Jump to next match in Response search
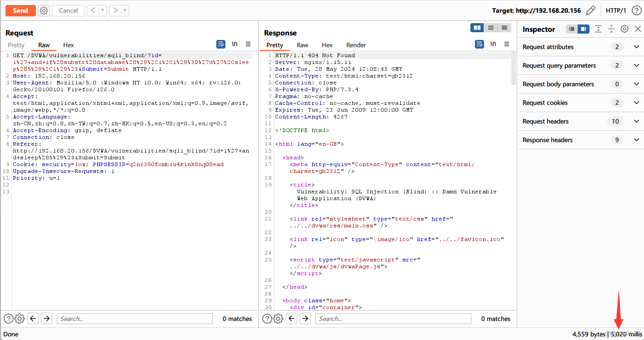Image resolution: width=644 pixels, height=340 pixels. [305, 319]
